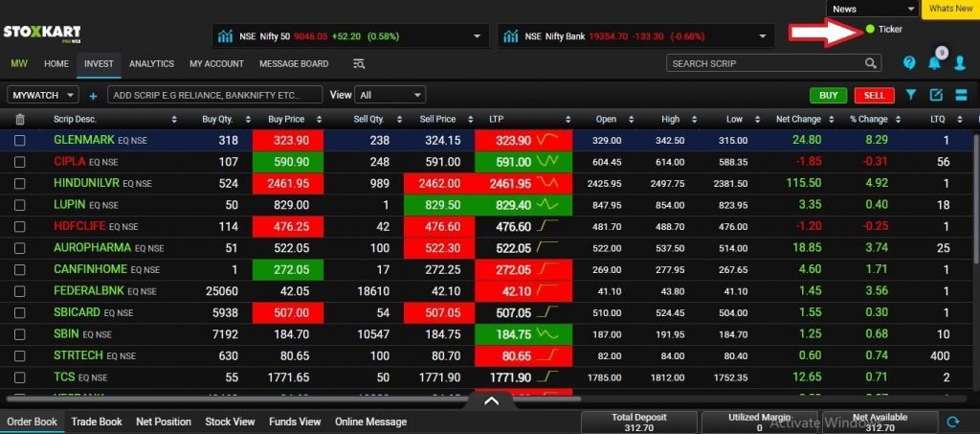
Task: Check the LUPIN row checkbox
Action: tap(20, 205)
